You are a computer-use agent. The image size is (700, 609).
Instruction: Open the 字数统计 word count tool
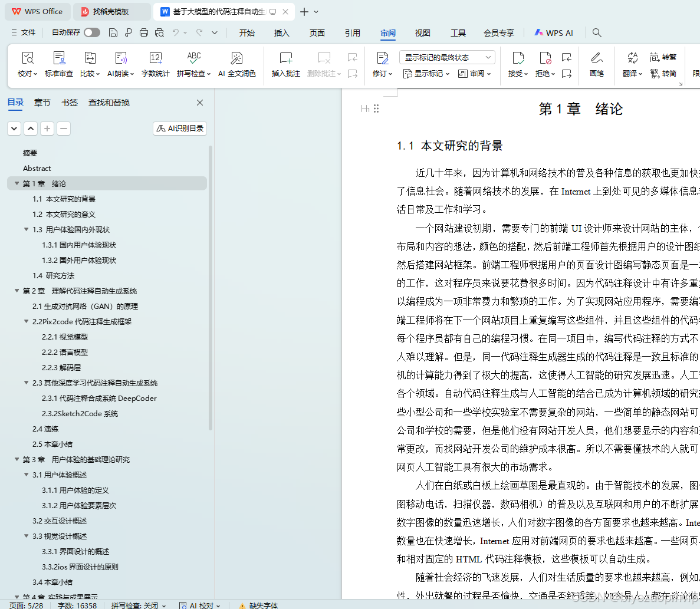pos(156,64)
